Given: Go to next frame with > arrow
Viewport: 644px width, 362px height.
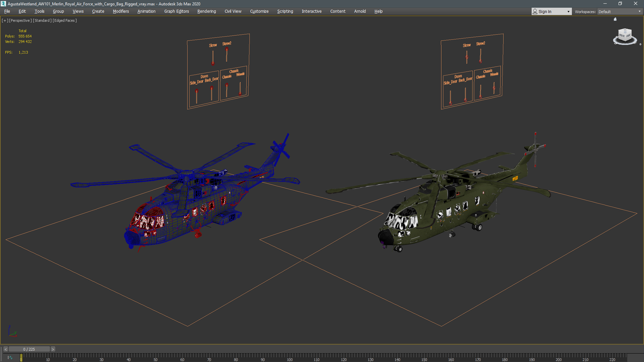Looking at the screenshot, I should 53,349.
